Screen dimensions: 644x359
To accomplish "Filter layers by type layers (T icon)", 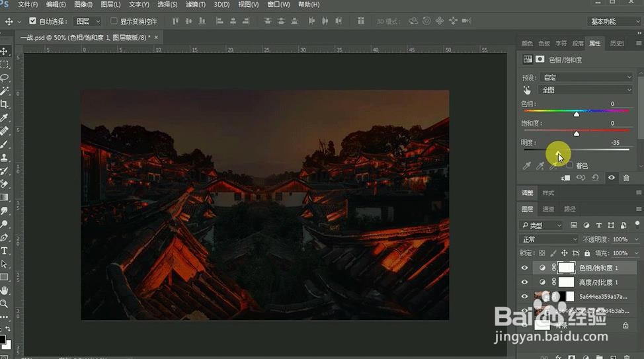I will 599,225.
